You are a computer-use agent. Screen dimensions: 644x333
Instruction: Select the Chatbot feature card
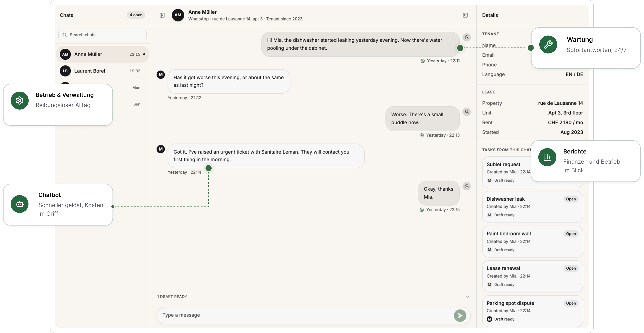[x=58, y=205]
